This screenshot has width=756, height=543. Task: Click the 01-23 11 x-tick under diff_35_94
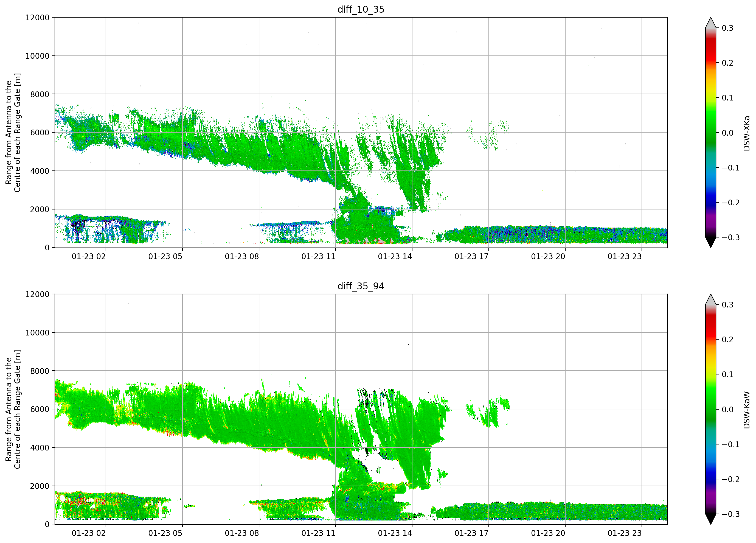318,533
